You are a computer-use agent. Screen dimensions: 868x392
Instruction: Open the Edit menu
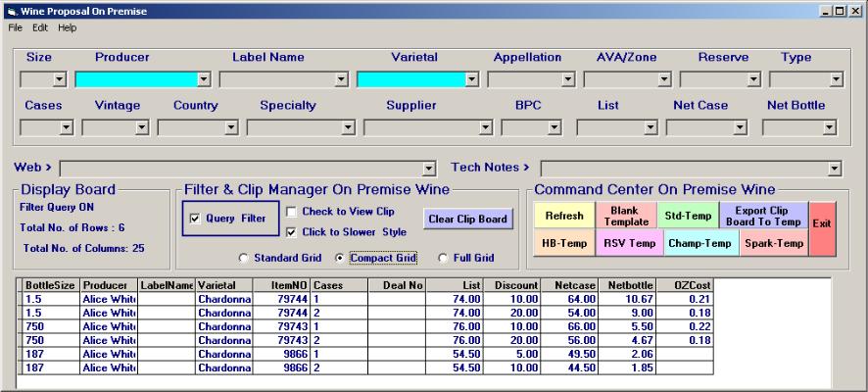(40, 27)
